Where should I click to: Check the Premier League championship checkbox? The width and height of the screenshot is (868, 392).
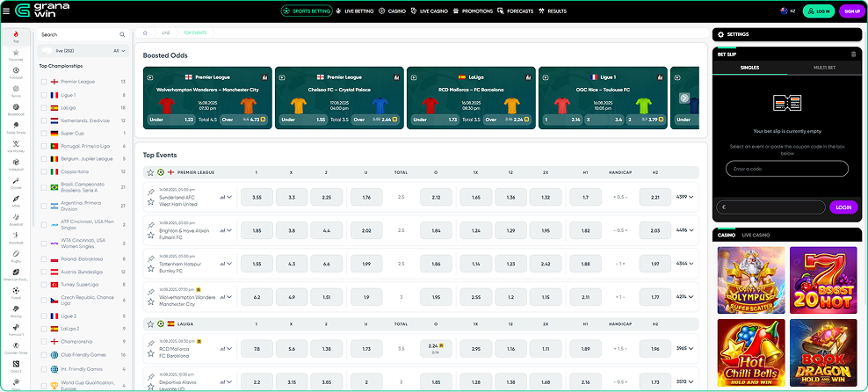pyautogui.click(x=44, y=82)
